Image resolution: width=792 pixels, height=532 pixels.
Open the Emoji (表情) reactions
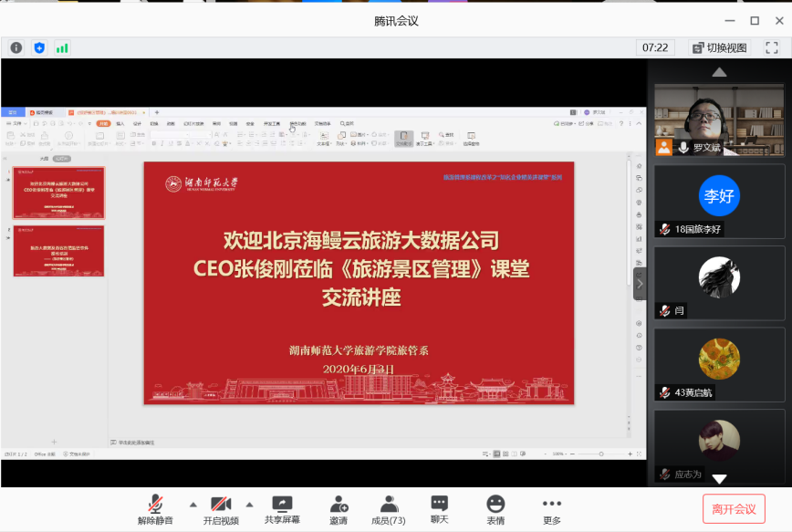[x=495, y=509]
